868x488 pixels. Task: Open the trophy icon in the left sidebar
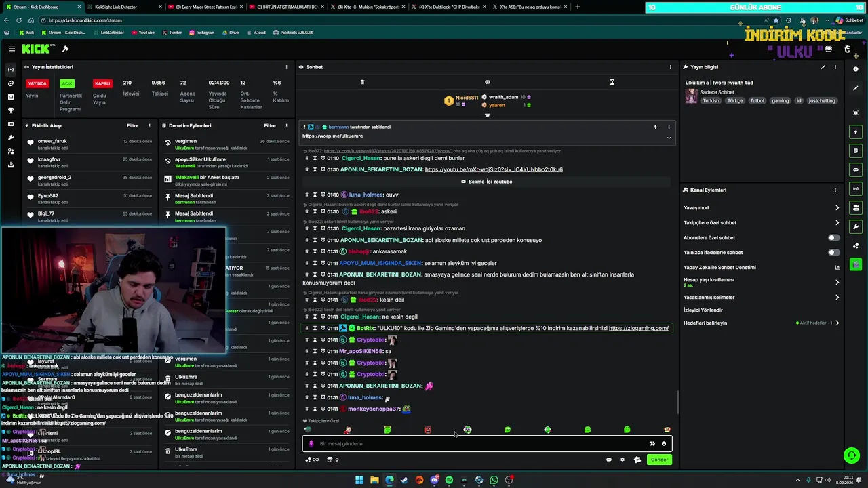click(10, 110)
